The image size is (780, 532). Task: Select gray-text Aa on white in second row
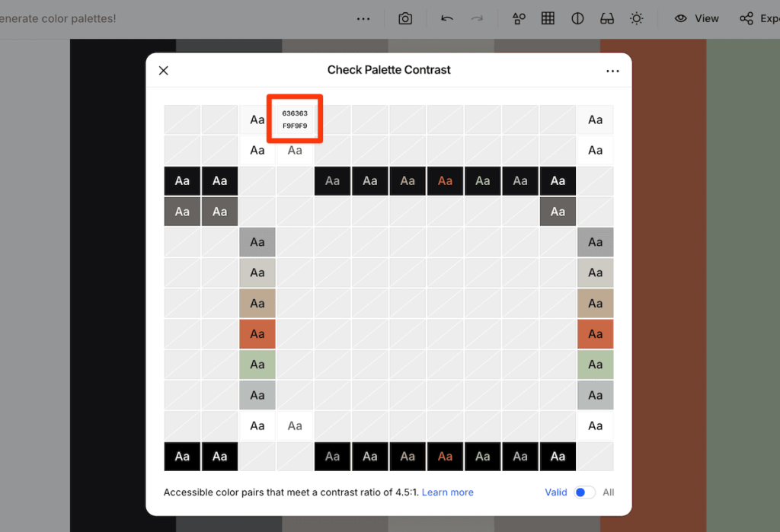click(x=295, y=150)
